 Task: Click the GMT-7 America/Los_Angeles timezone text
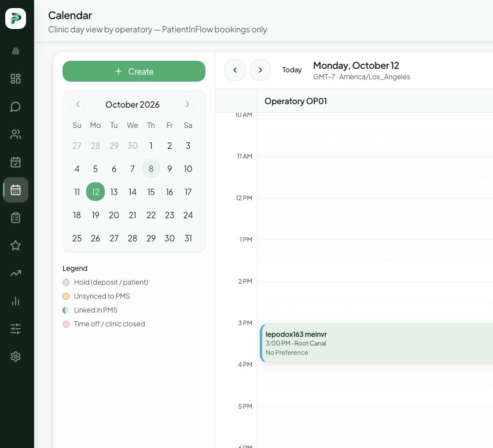362,77
